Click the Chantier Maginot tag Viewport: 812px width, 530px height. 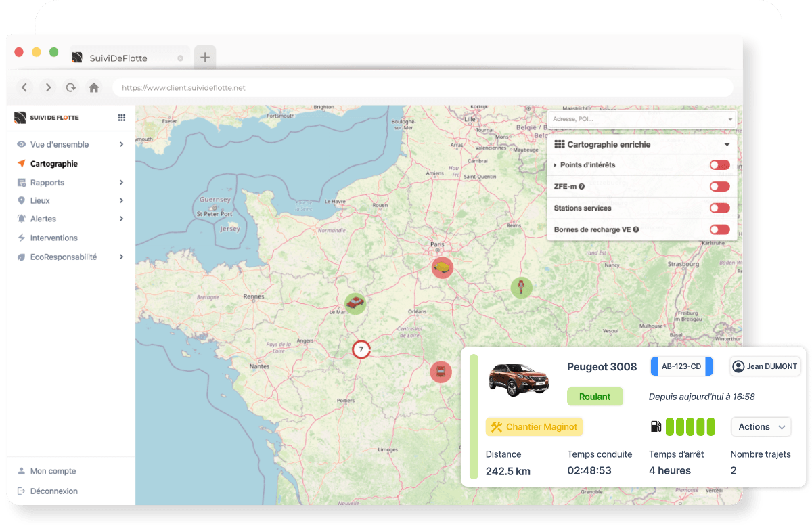pyautogui.click(x=534, y=426)
